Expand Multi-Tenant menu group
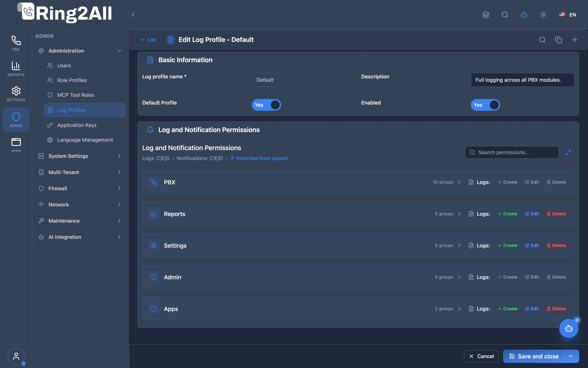 tap(80, 172)
